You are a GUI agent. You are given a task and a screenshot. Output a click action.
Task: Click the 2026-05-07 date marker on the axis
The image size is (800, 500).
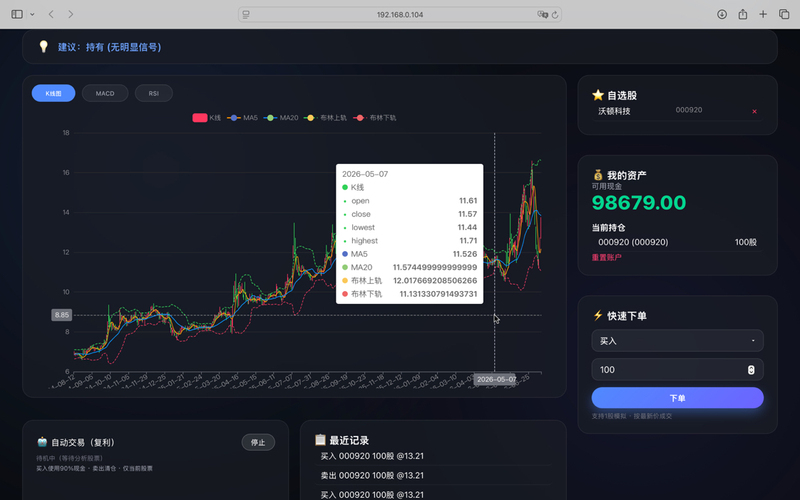pos(496,380)
